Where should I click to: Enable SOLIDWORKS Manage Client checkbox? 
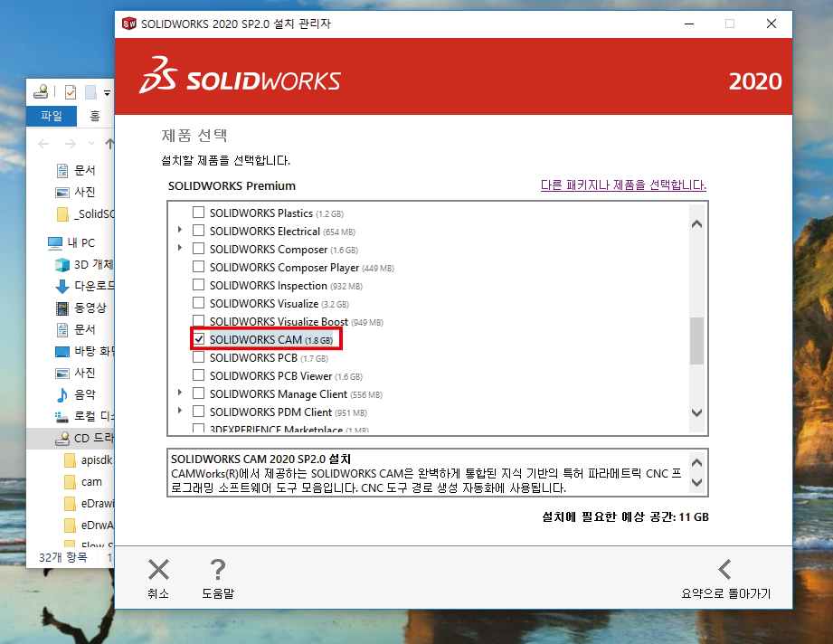coord(198,393)
